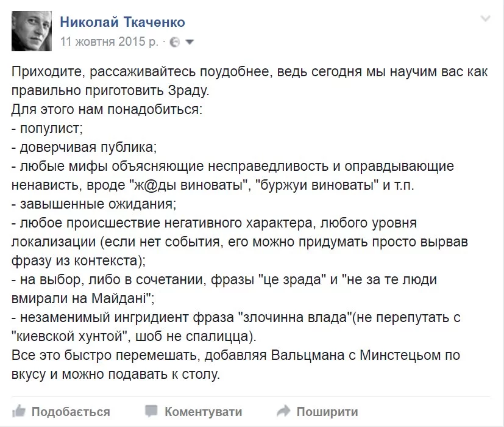Click the comment speech bubble icon
This screenshot has width=504, height=427.
pyautogui.click(x=152, y=411)
